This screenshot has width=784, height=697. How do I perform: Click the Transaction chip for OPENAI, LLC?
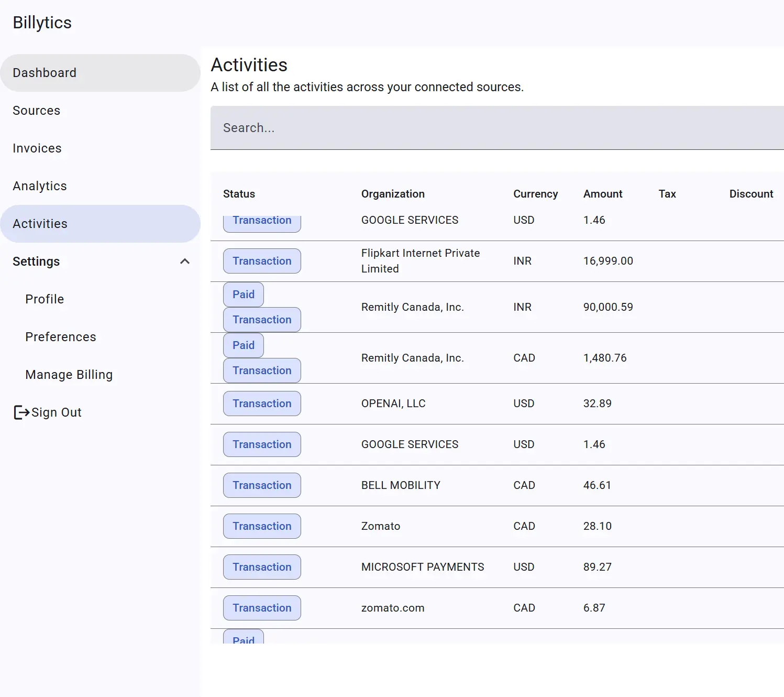(262, 404)
